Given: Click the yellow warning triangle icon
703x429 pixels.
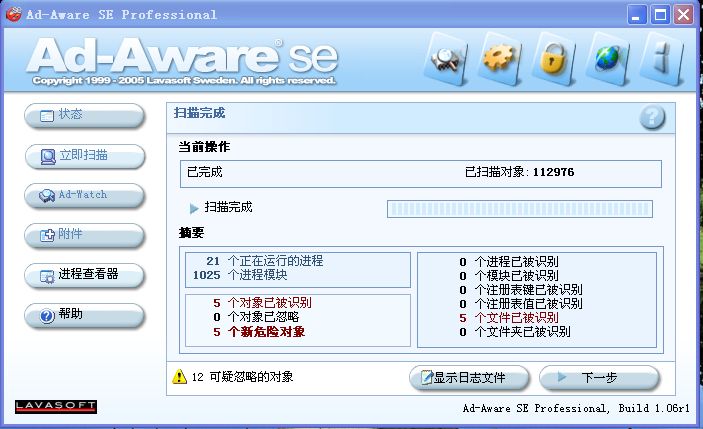Looking at the screenshot, I should point(179,376).
